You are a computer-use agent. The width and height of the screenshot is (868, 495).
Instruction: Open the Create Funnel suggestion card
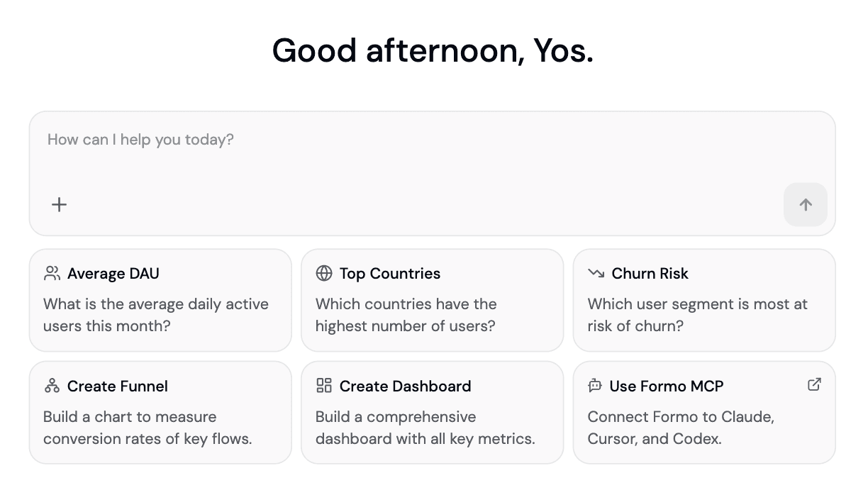click(x=160, y=413)
